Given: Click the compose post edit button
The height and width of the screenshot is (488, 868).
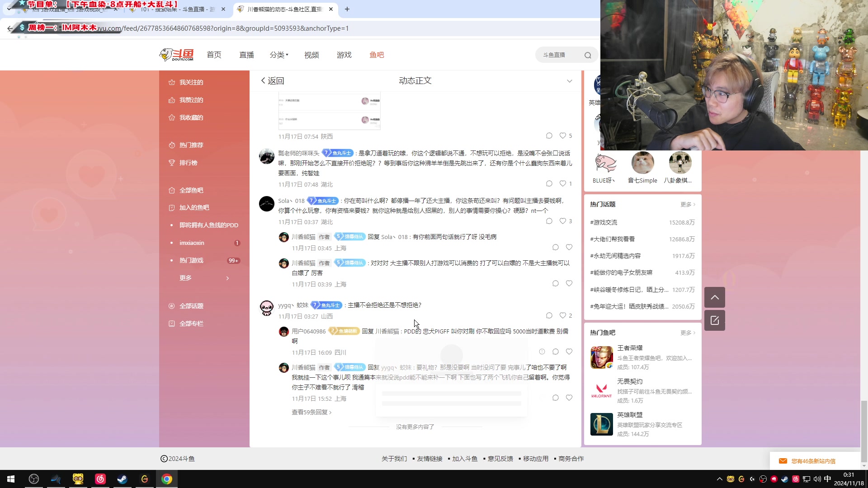Looking at the screenshot, I should 715,320.
